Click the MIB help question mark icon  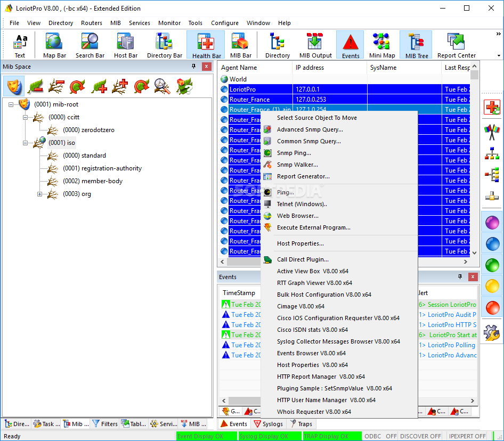click(x=184, y=86)
